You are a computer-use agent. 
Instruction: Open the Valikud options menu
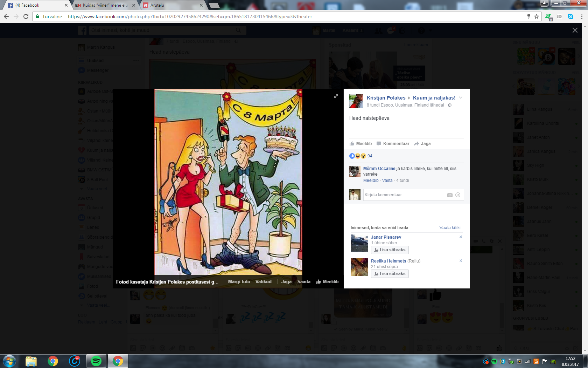[263, 282]
